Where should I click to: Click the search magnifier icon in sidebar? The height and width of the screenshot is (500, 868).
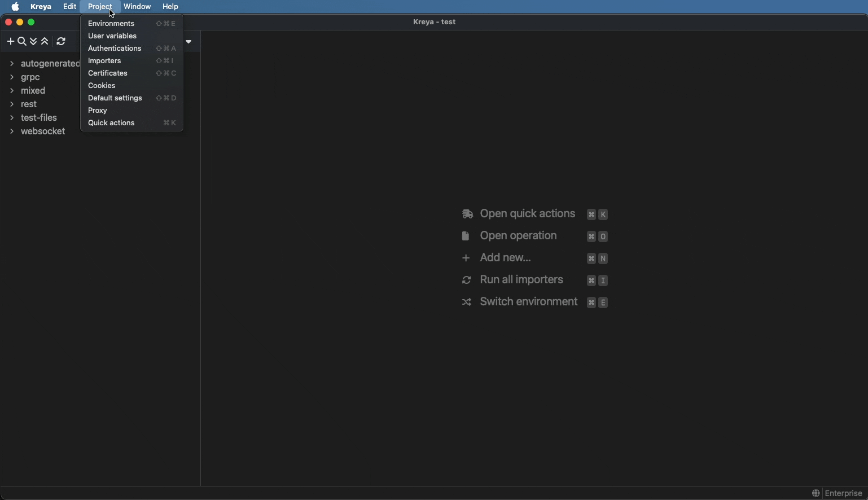coord(22,42)
